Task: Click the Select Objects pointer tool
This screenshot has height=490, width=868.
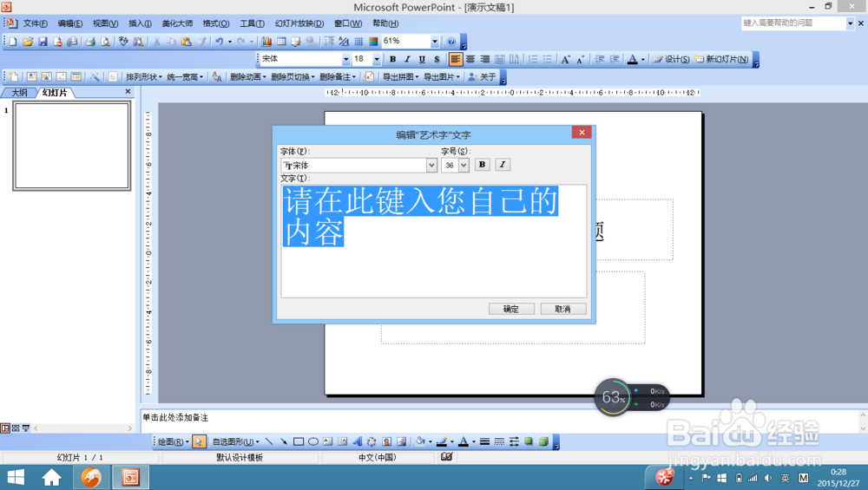Action: 199,441
